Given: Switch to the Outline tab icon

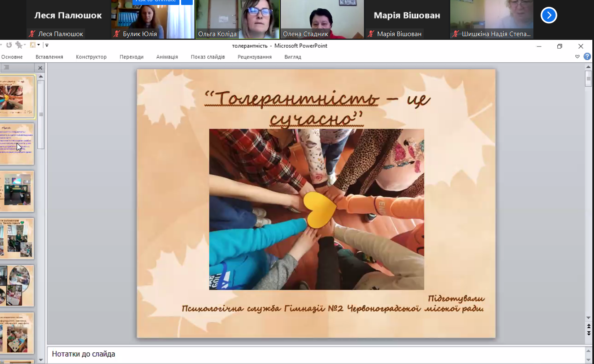Looking at the screenshot, I should pyautogui.click(x=7, y=67).
